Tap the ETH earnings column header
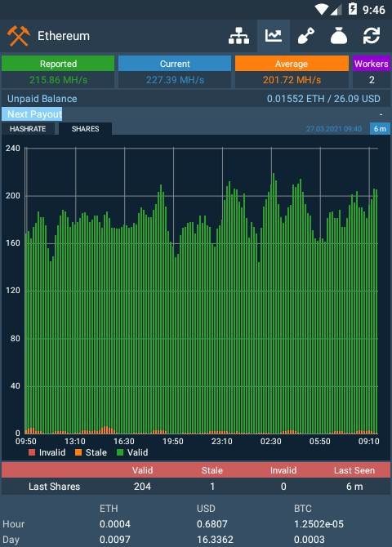 tap(109, 509)
